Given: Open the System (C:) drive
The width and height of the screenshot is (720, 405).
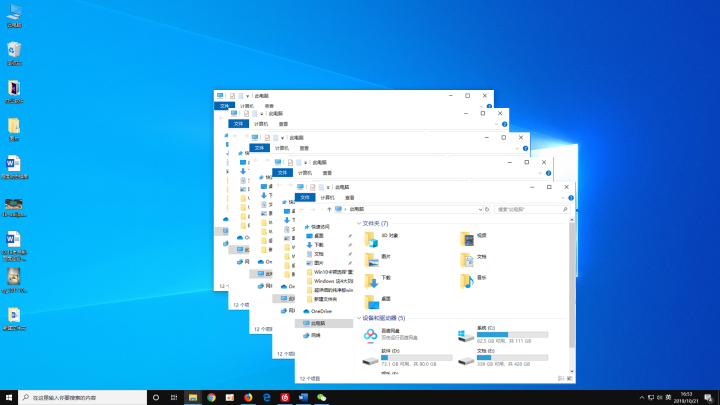Looking at the screenshot, I should (x=503, y=335).
